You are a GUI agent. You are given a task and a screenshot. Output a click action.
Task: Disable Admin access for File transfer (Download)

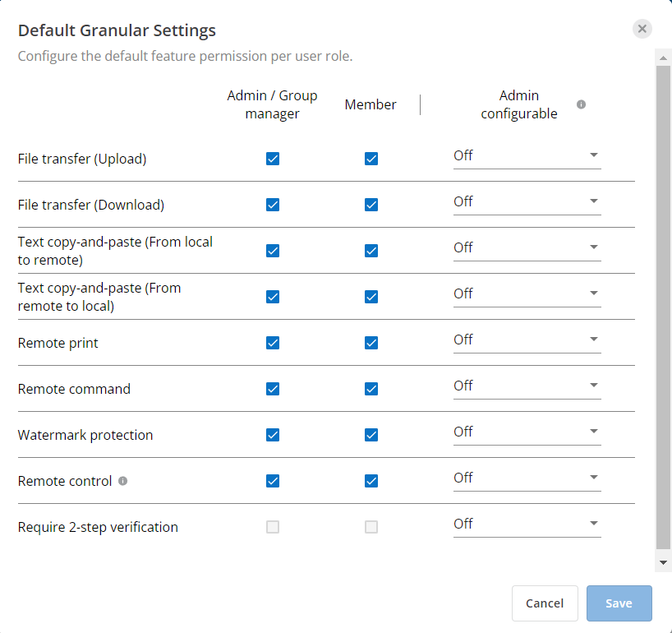tap(272, 205)
